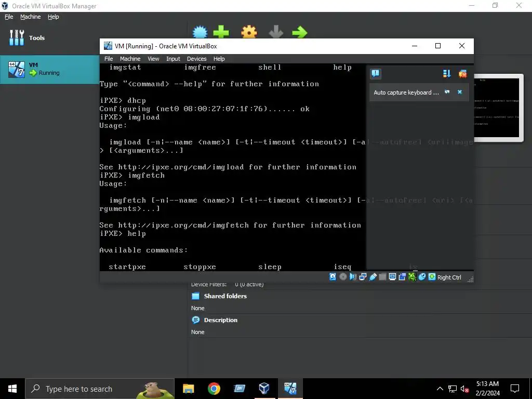Open Help menu in VM window
The width and height of the screenshot is (532, 399).
coord(219,59)
